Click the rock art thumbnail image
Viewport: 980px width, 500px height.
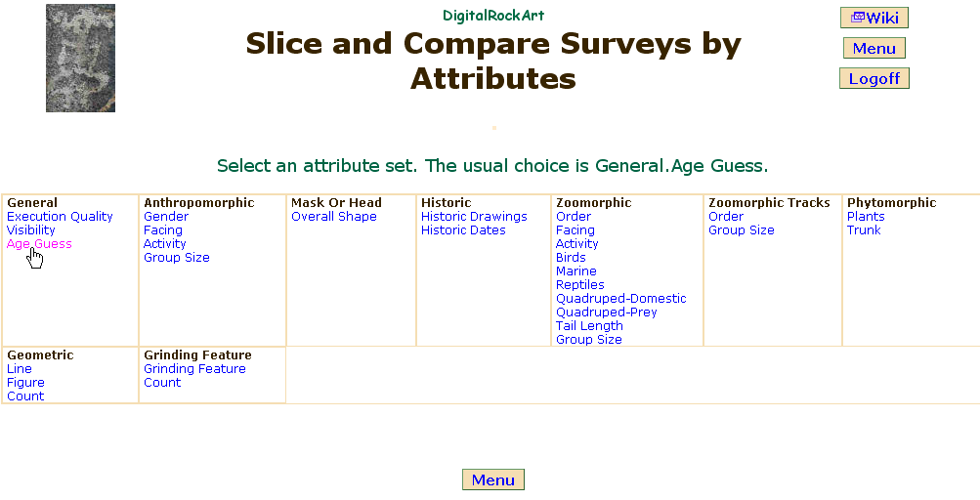80,58
